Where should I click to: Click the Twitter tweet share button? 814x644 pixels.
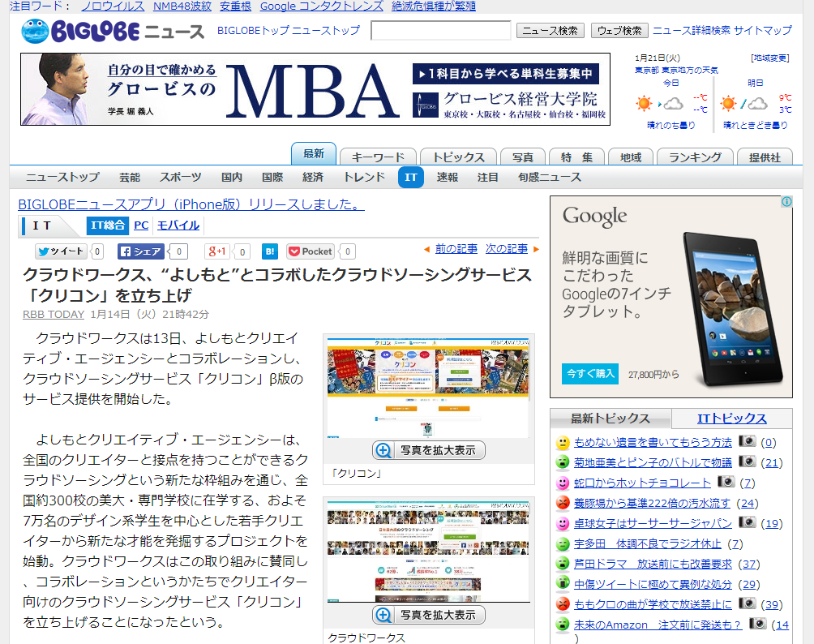[x=62, y=251]
